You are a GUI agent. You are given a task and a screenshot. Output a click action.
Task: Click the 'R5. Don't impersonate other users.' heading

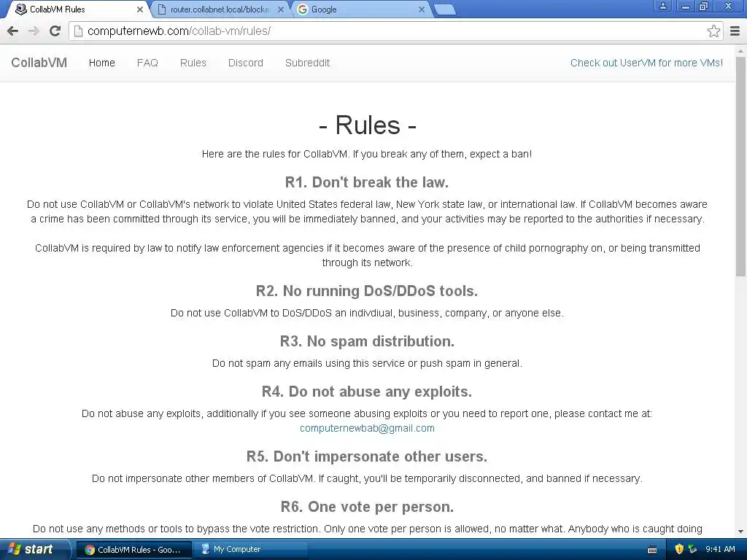[x=367, y=456]
